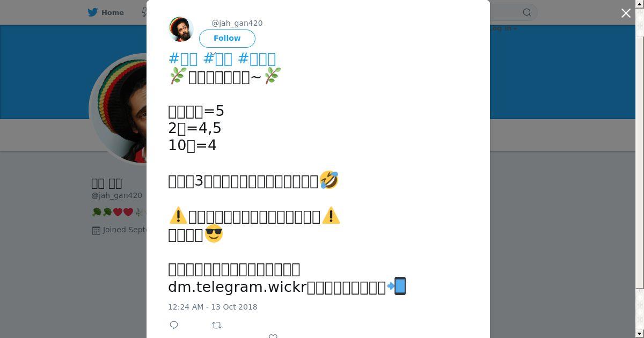Image resolution: width=644 pixels, height=338 pixels.
Task: Retweet this tweet using the retweet icon
Action: 217,325
